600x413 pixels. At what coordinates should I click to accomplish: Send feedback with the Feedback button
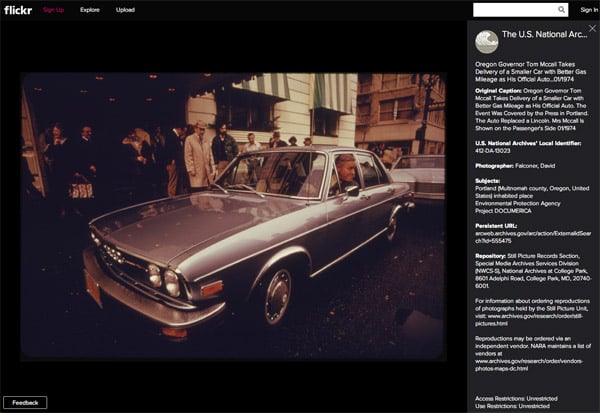click(x=25, y=403)
